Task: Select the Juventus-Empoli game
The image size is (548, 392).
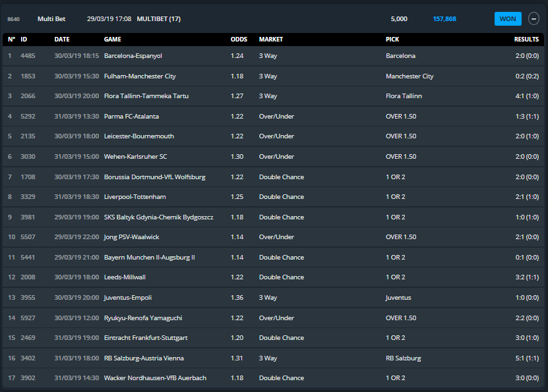Action: (x=128, y=297)
